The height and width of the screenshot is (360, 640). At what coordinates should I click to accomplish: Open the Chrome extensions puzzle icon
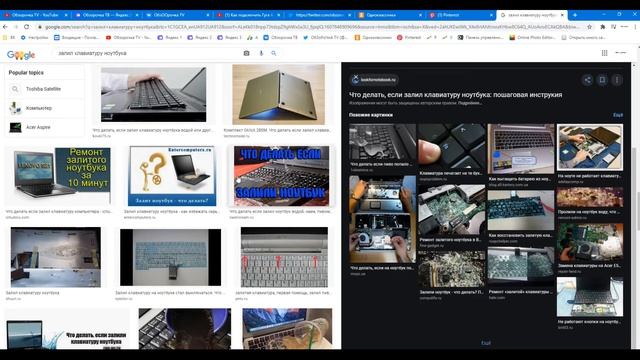click(603, 27)
